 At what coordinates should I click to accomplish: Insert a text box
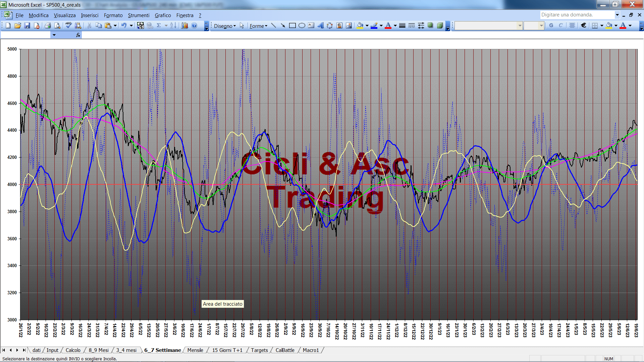tap(311, 25)
